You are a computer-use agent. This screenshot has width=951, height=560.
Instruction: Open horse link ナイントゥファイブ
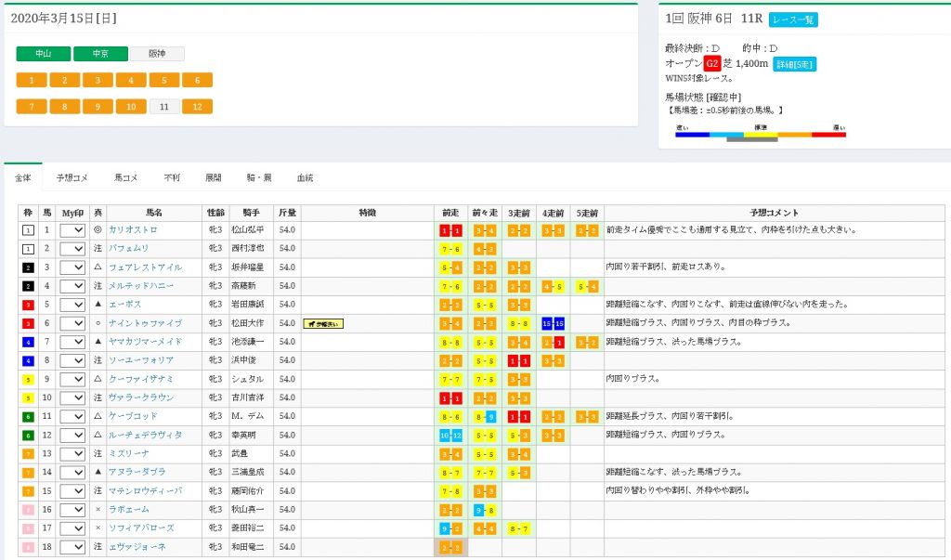click(146, 323)
